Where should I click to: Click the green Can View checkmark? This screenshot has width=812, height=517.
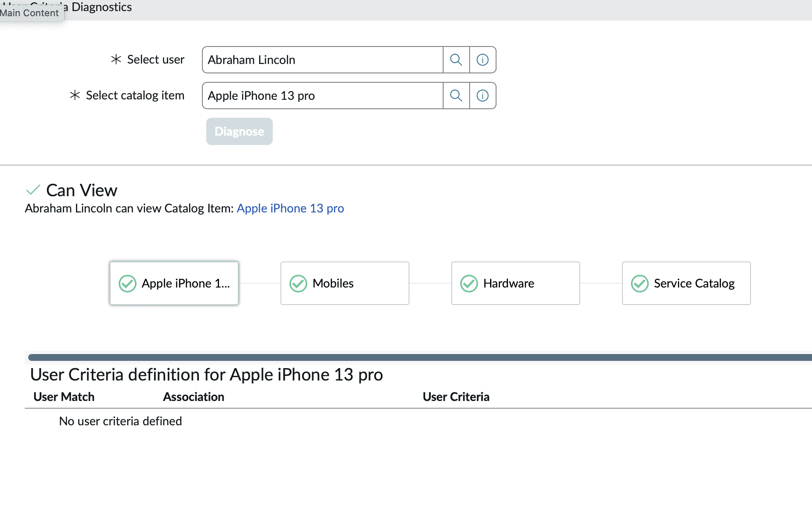pyautogui.click(x=33, y=189)
